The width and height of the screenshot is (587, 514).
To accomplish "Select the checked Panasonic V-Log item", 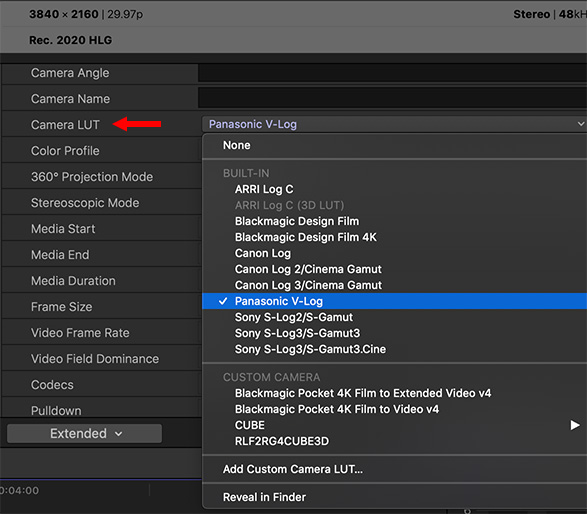I will (394, 301).
